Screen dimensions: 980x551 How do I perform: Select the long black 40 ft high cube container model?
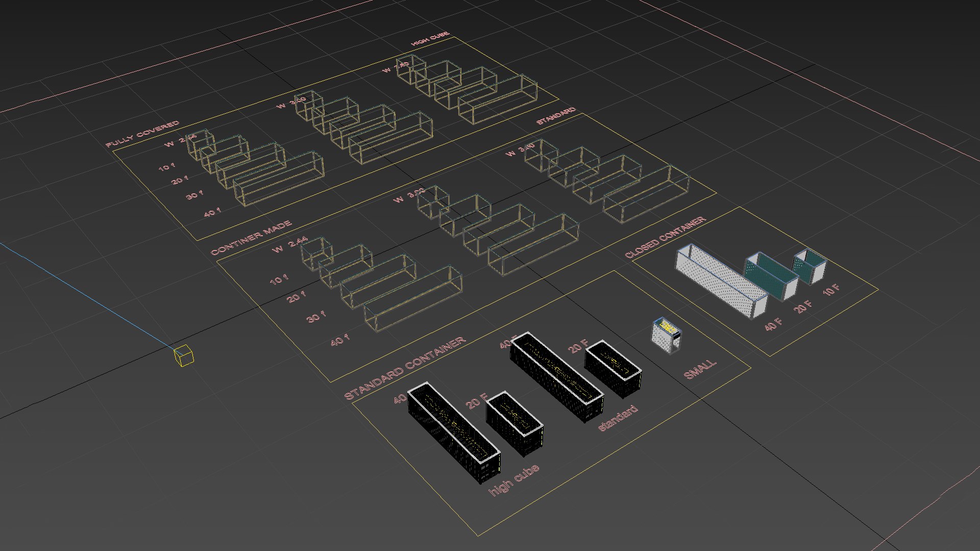point(454,432)
